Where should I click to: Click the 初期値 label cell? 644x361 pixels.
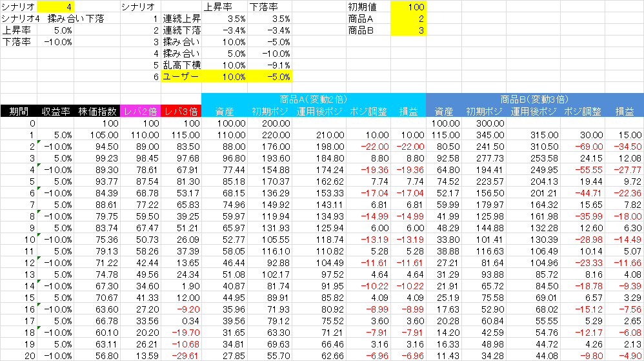(x=368, y=6)
